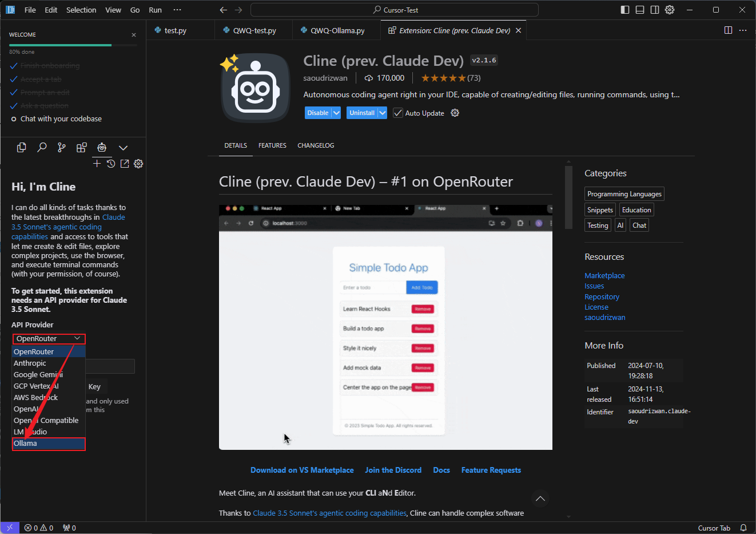756x534 pixels.
Task: Open the Cline robot icon
Action: point(102,148)
